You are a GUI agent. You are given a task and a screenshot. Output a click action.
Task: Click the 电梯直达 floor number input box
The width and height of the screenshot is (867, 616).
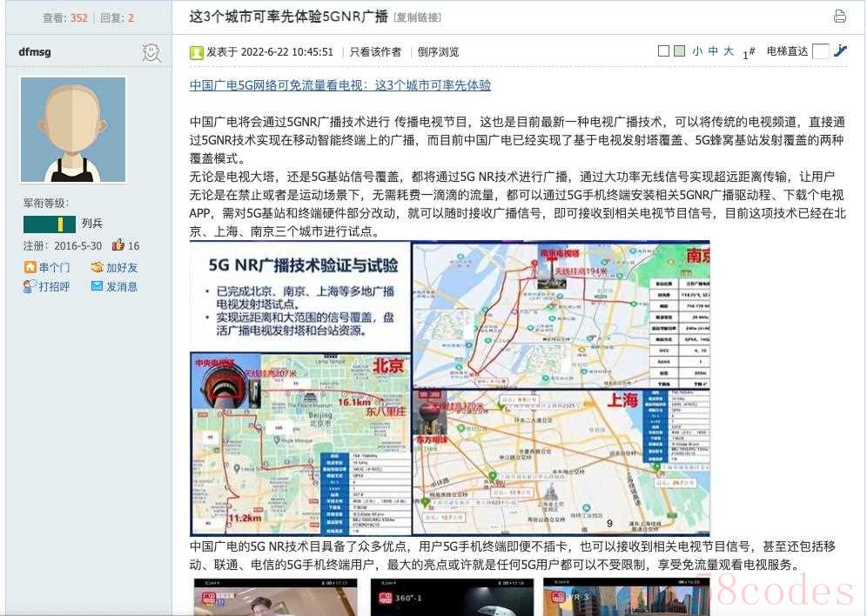pos(821,51)
